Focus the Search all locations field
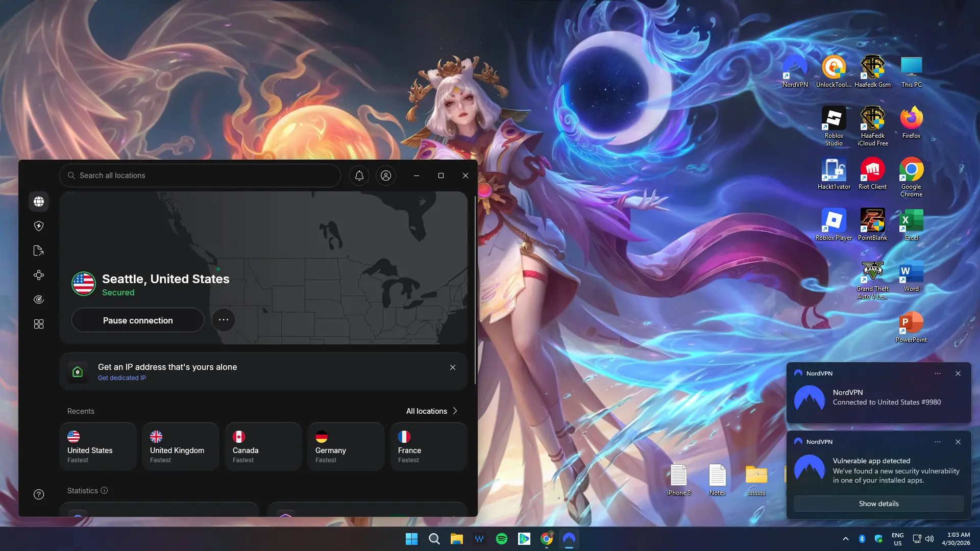980x551 pixels. point(200,176)
